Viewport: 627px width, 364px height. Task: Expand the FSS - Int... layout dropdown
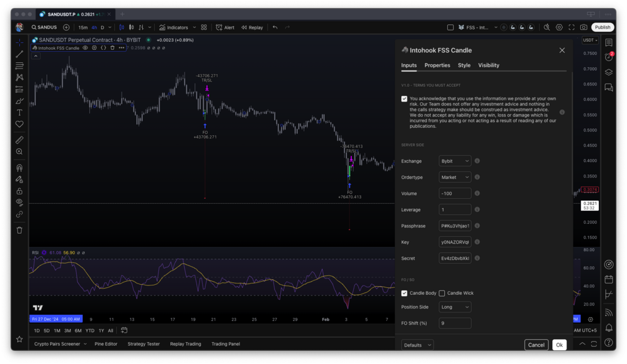[496, 27]
